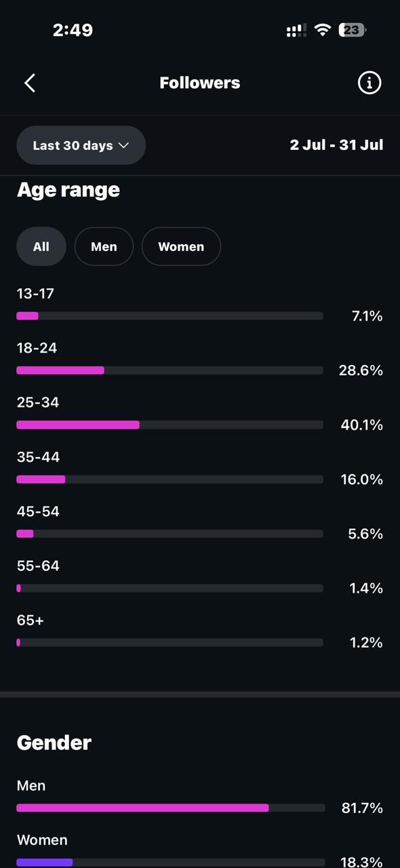Tap the 2 Jul - 31 Jul date range
This screenshot has width=400, height=868.
pyautogui.click(x=336, y=145)
